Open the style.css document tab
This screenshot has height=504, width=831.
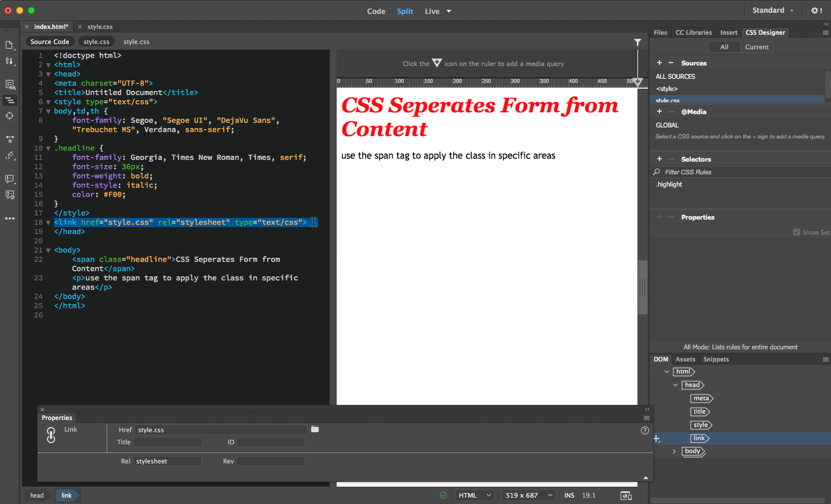100,27
